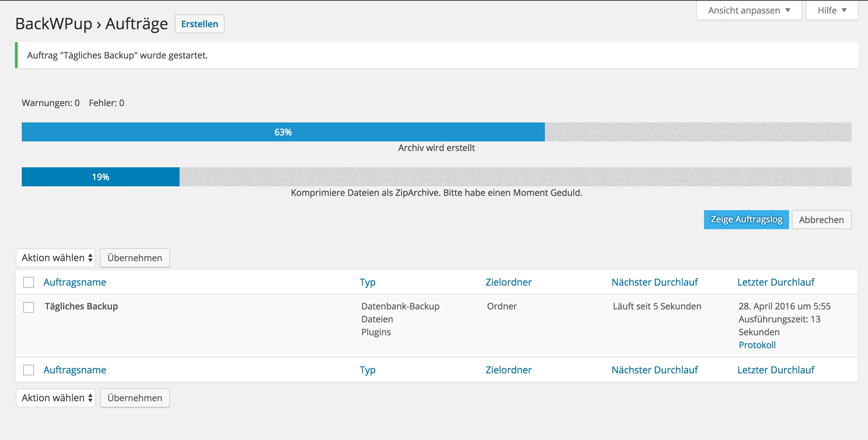Click the 63% overall progress bar
Viewport: 868px width, 440px height.
pyautogui.click(x=283, y=132)
